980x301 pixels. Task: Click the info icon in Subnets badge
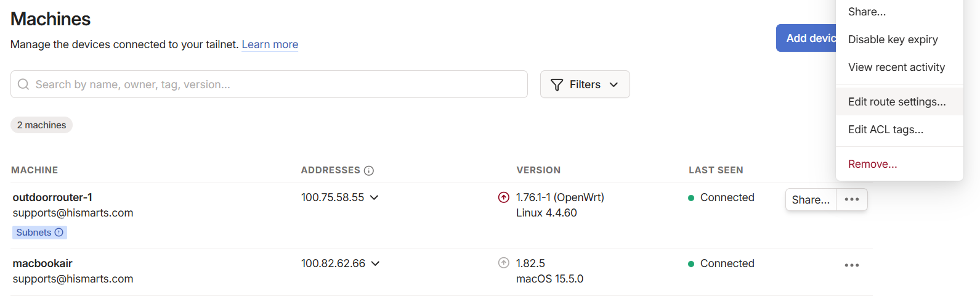tap(59, 233)
